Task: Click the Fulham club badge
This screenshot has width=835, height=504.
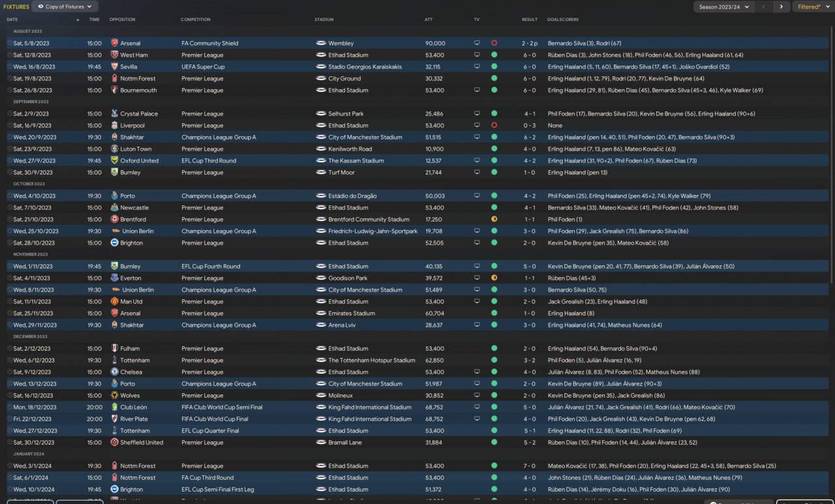Action: [114, 348]
